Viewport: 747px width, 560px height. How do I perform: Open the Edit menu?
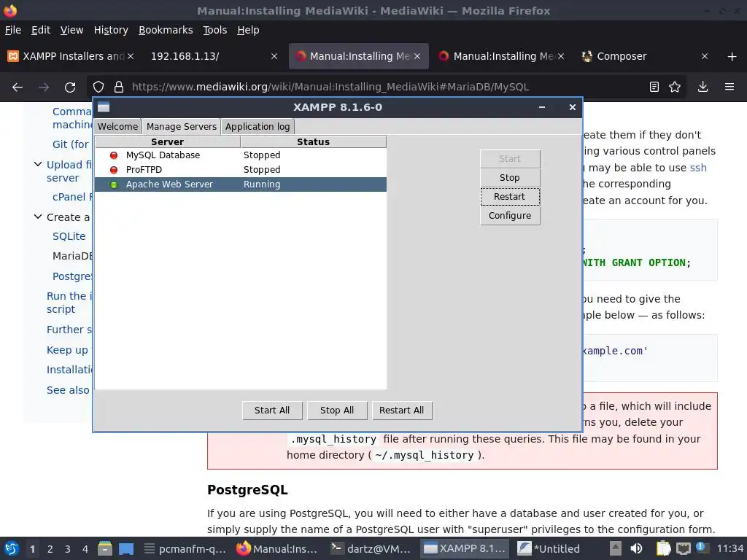coord(41,30)
